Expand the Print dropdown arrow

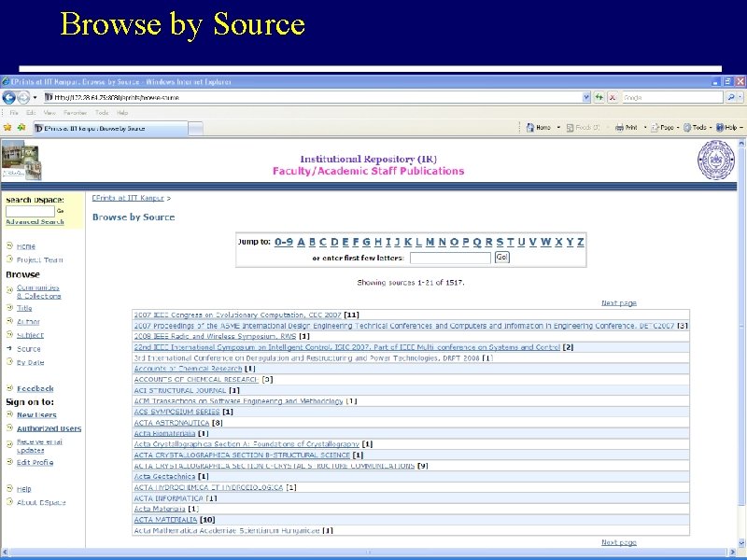645,128
